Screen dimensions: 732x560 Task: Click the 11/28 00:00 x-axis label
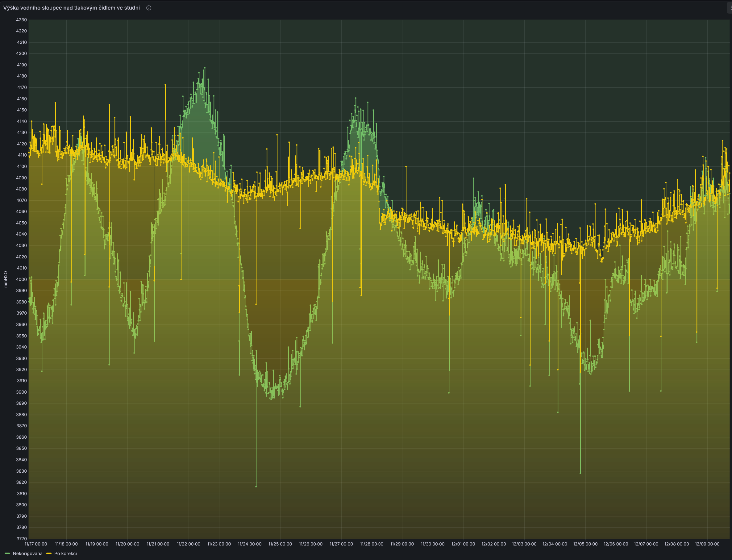372,544
